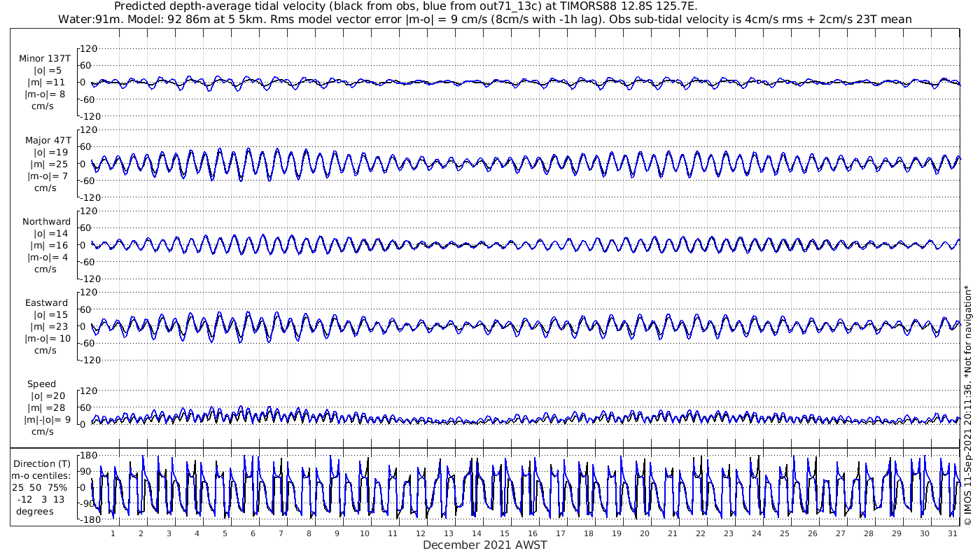Screen dimensions: 980x560
Task: Click day '1' on the date axis
Action: (x=113, y=533)
